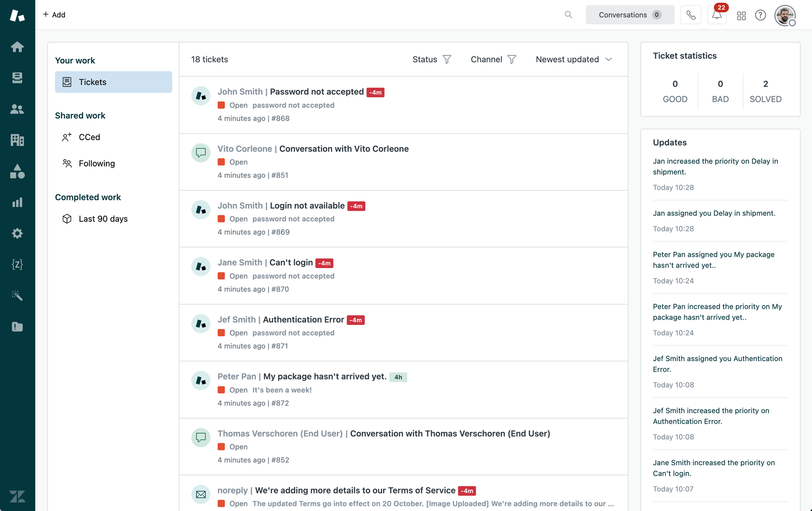The width and height of the screenshot is (812, 511).
Task: Expand the Newest updated sort dropdown
Action: [x=574, y=59]
